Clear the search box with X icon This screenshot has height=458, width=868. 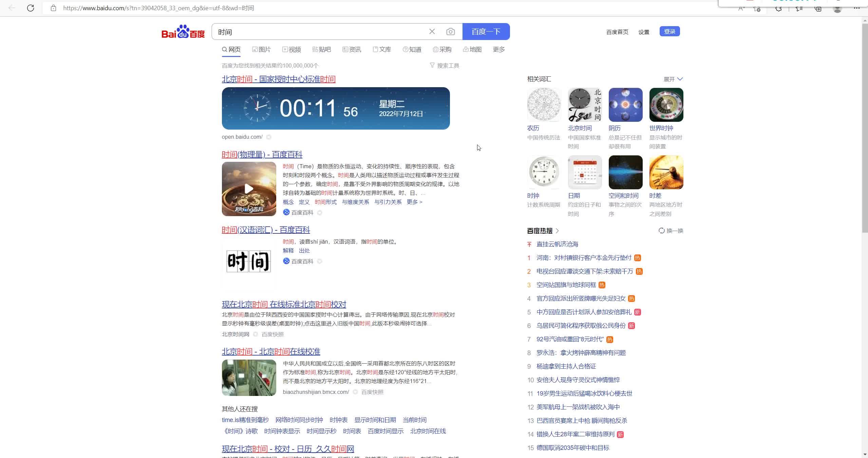[432, 32]
